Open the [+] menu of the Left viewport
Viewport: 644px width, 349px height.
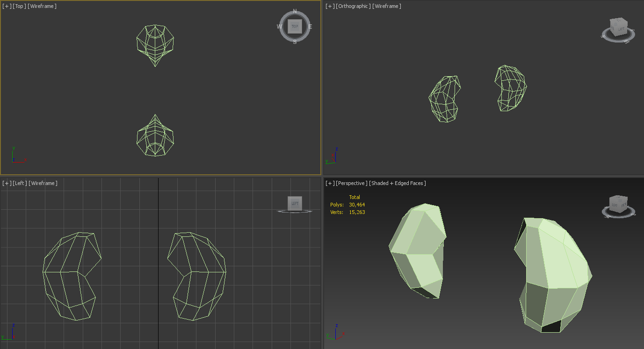click(x=6, y=183)
